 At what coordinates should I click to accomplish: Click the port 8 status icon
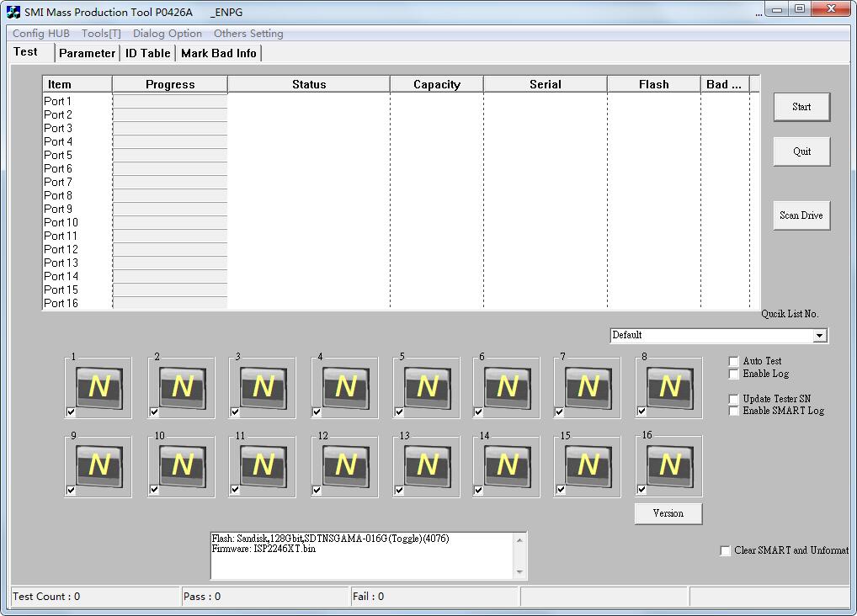670,387
